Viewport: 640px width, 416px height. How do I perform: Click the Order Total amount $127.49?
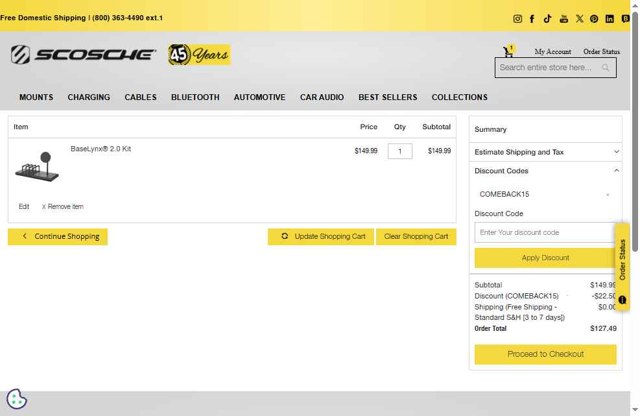pyautogui.click(x=603, y=329)
